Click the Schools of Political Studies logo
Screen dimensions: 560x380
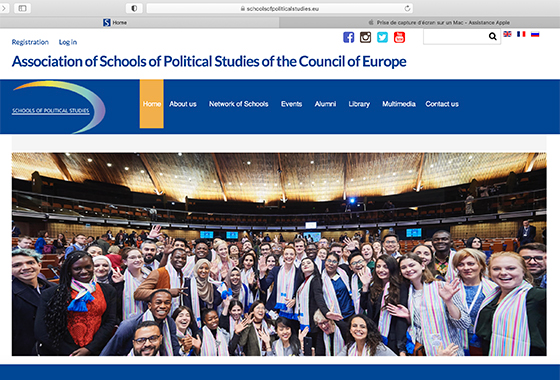59,107
